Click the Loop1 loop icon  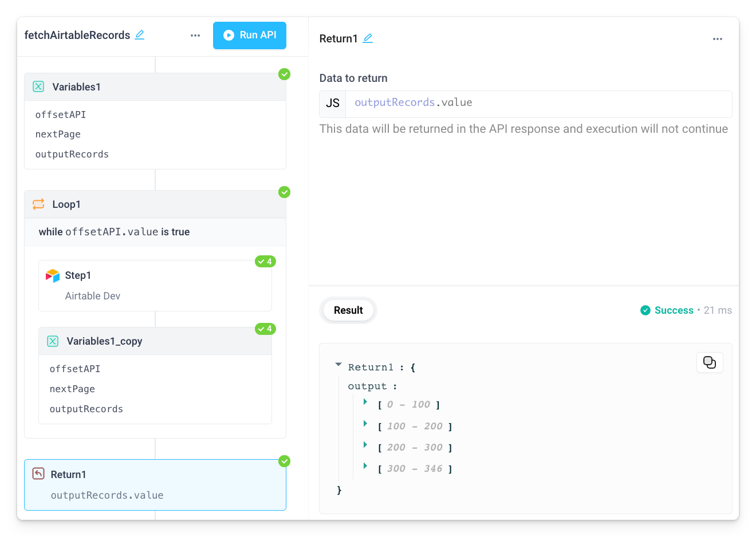pos(38,204)
